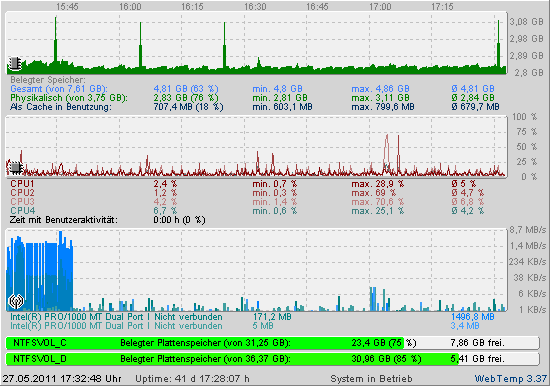This screenshot has width=550, height=386.
Task: Click the 'max. 3,11 GB' physical memory value
Action: point(380,98)
